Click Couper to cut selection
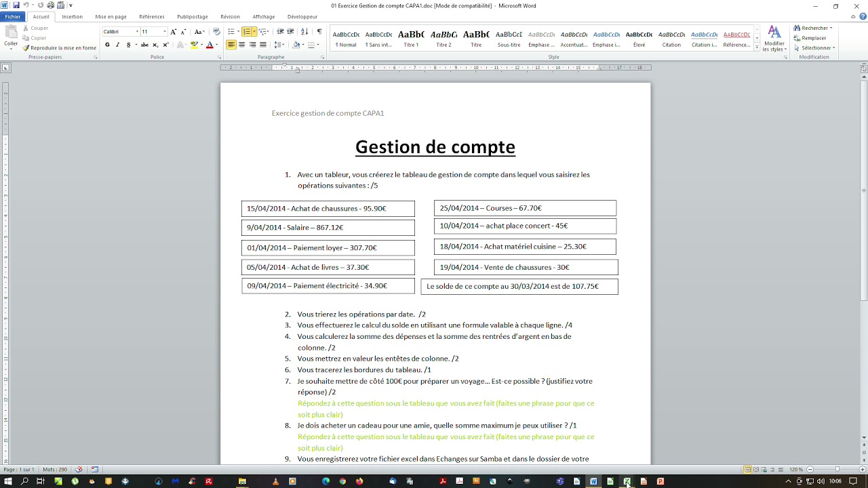Viewport: 868px width, 488px height. pyautogui.click(x=35, y=28)
